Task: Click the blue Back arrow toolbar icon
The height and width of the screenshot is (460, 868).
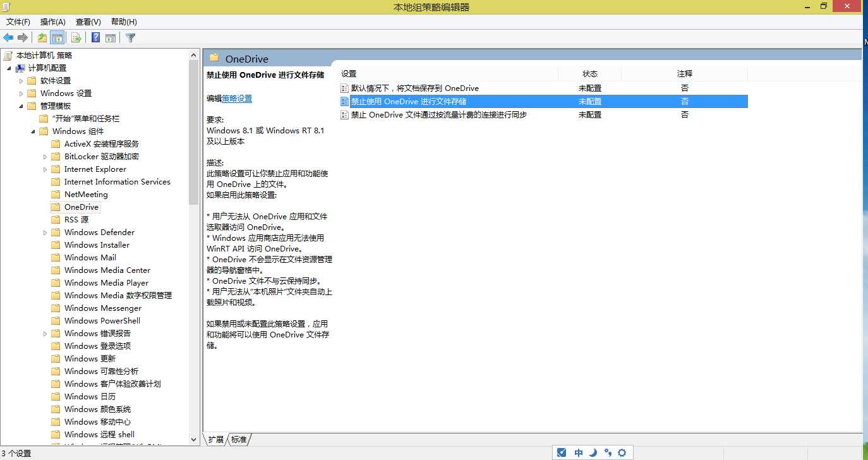Action: coord(8,38)
